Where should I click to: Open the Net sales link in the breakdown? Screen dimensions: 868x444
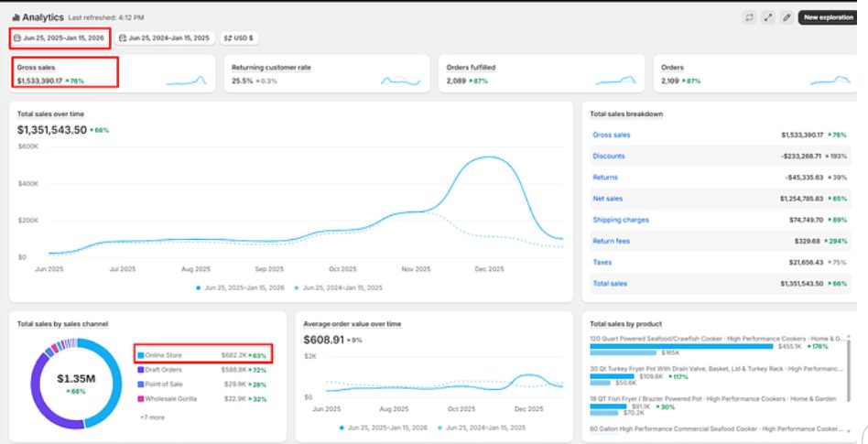click(607, 199)
